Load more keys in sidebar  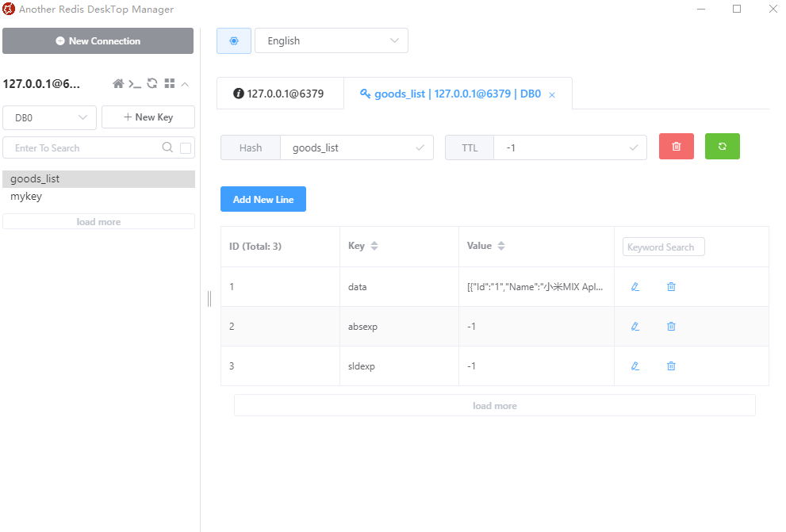click(x=99, y=221)
